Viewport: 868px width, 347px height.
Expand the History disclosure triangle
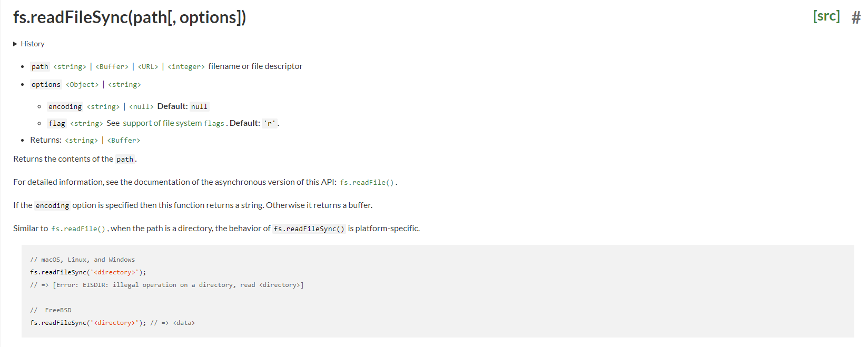[x=15, y=44]
